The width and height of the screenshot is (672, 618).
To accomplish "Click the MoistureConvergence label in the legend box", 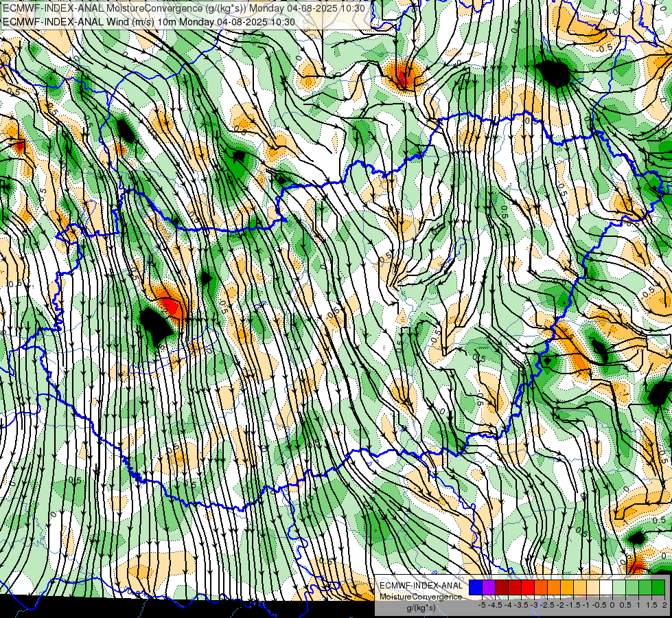I will (x=421, y=597).
